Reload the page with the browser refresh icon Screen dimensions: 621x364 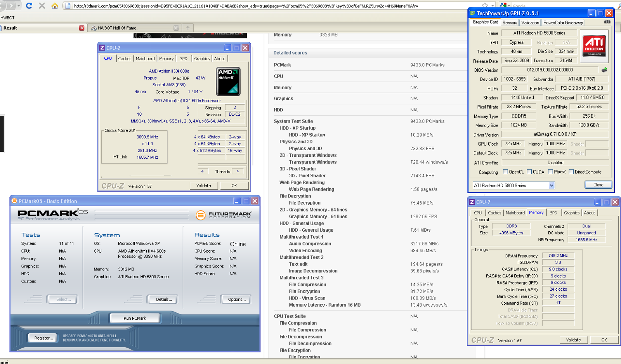point(29,5)
